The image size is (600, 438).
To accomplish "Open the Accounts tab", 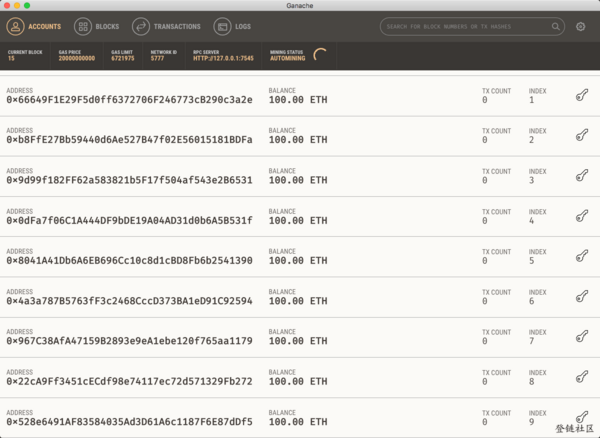I will [x=34, y=26].
